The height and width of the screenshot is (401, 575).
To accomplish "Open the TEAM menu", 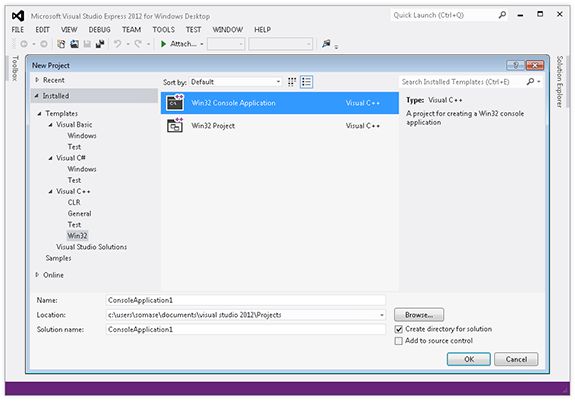I will 131,30.
